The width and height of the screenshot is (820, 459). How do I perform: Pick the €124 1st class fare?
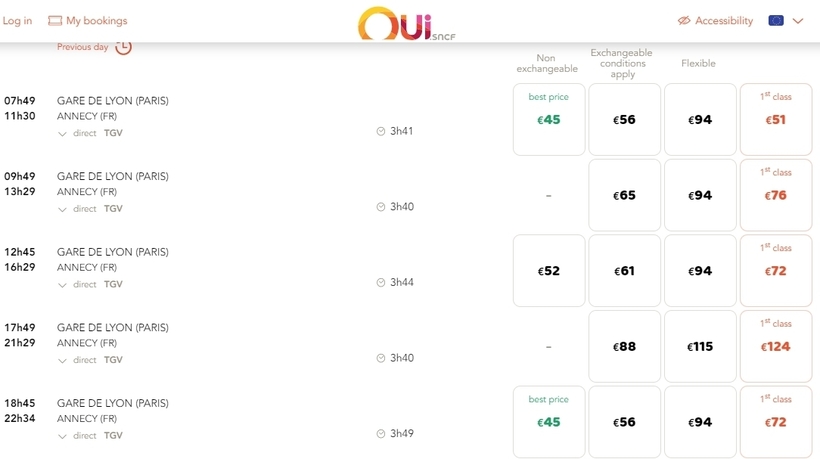[776, 346]
